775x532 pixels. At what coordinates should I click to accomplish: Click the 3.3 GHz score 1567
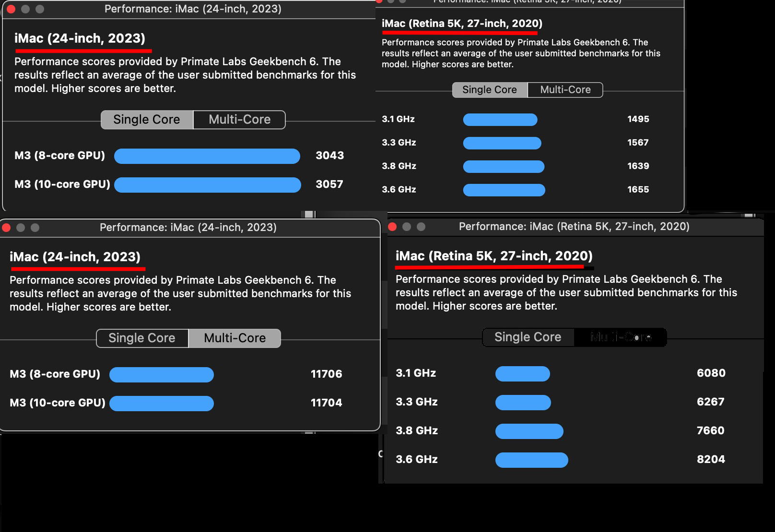point(638,142)
